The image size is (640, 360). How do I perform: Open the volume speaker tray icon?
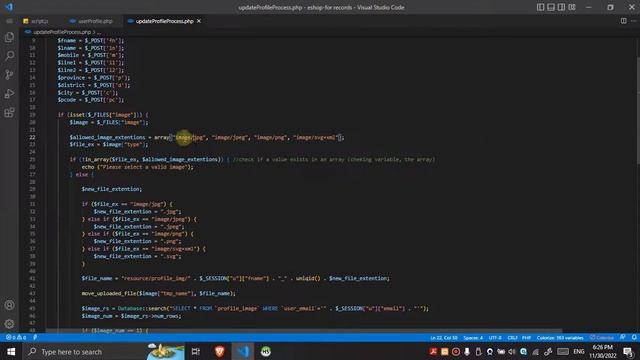[512, 351]
